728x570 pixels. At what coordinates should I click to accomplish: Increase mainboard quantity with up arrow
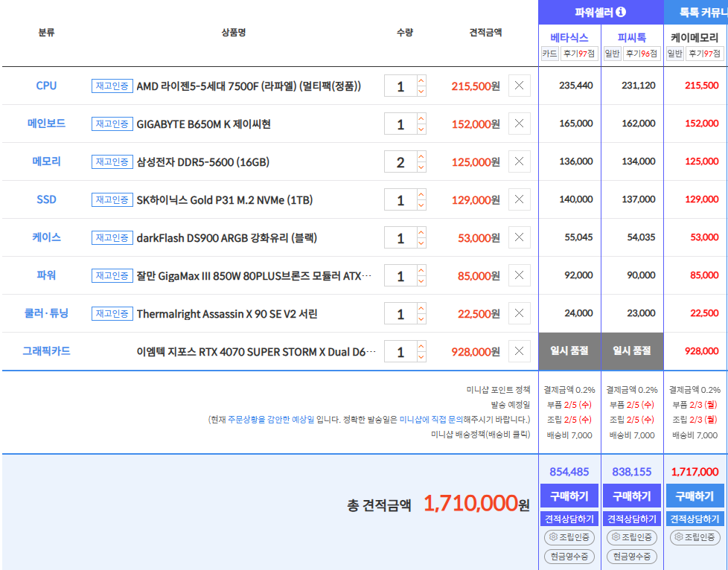click(421, 118)
